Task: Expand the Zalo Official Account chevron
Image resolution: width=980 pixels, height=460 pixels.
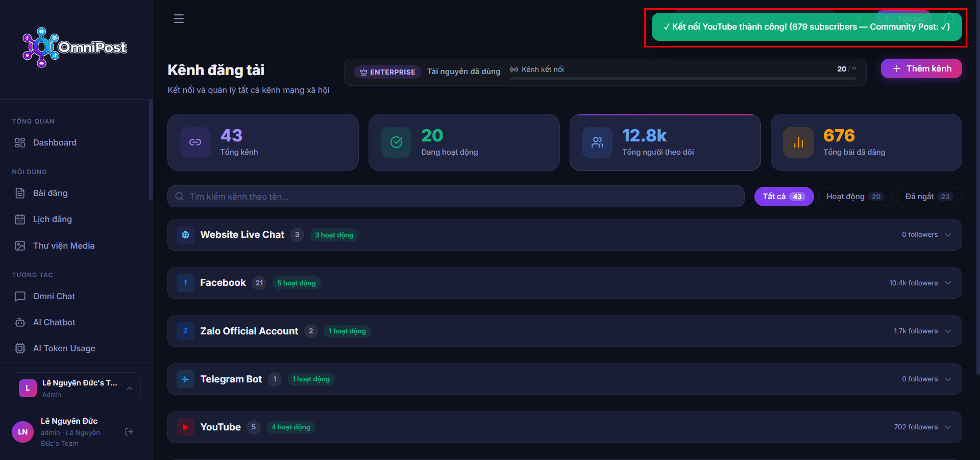Action: (x=948, y=331)
